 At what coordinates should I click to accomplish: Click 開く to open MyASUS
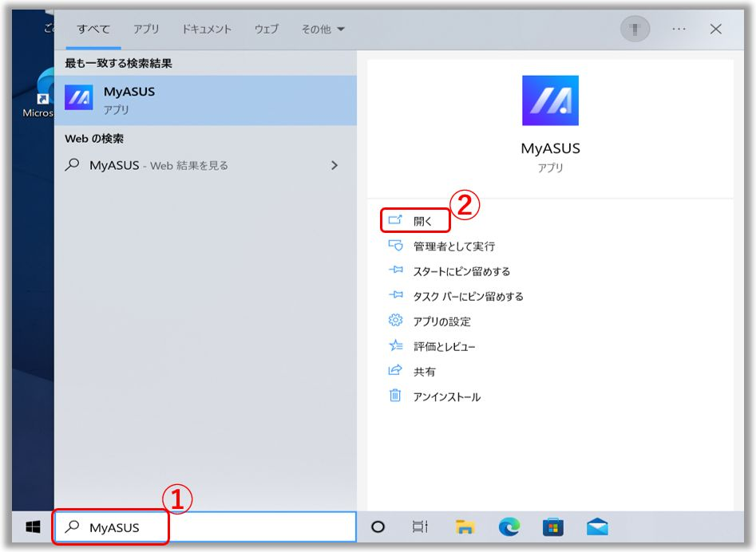pyautogui.click(x=415, y=221)
